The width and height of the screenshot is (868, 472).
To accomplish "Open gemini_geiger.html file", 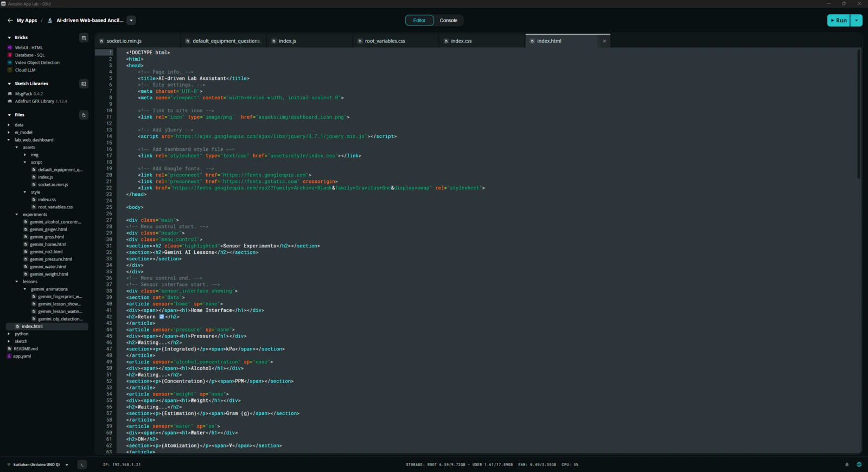I will pyautogui.click(x=46, y=229).
